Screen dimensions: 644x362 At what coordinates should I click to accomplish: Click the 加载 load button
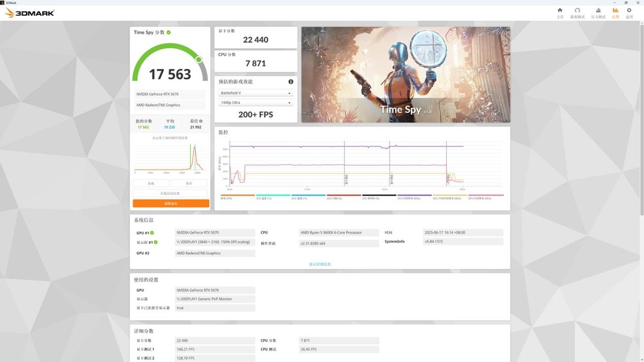[x=151, y=183]
